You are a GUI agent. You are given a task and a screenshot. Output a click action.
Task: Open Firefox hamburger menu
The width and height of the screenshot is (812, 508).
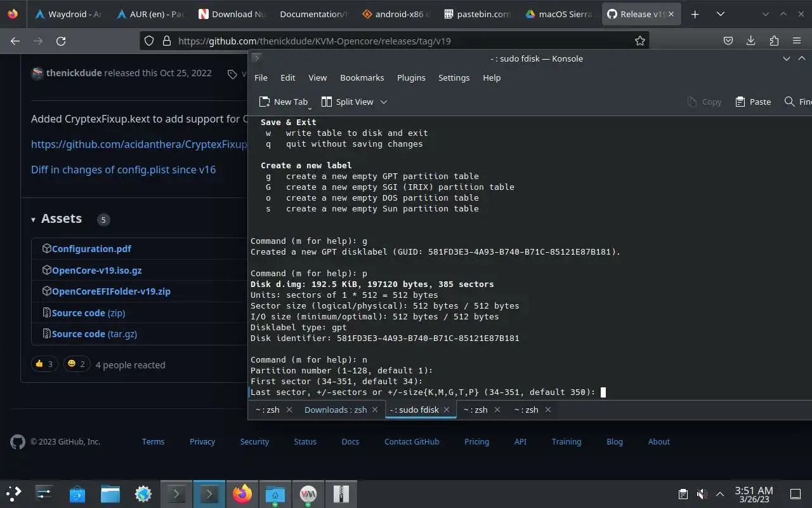pyautogui.click(x=797, y=41)
